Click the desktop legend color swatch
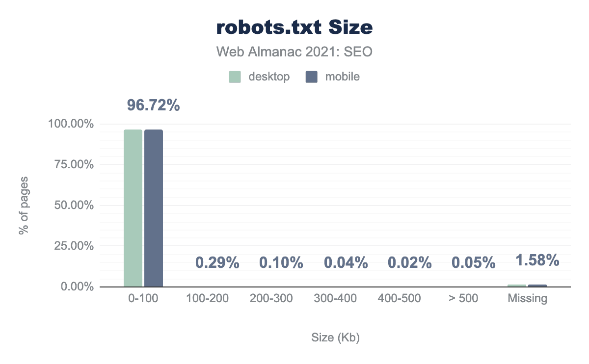Screen dimensions: 589x364 pyautogui.click(x=235, y=77)
